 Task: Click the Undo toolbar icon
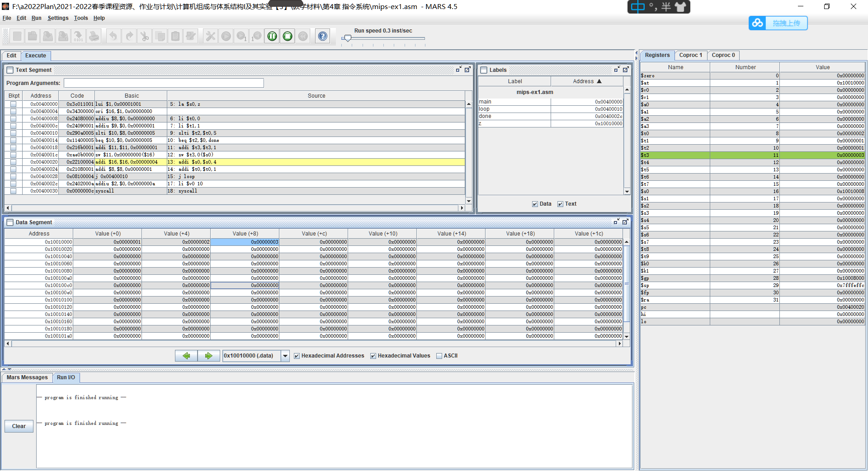(x=113, y=36)
